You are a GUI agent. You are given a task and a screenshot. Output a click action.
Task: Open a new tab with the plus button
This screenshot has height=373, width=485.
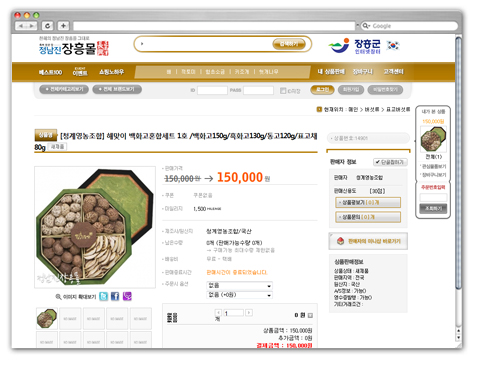tap(63, 26)
